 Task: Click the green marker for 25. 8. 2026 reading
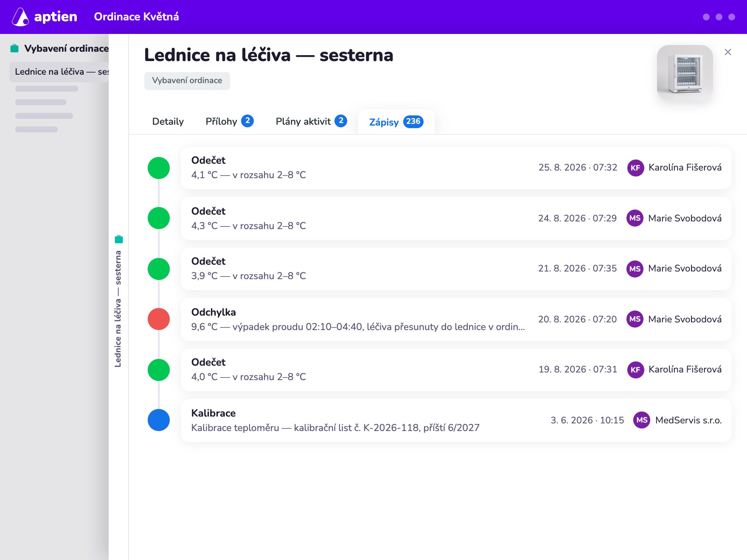(159, 168)
